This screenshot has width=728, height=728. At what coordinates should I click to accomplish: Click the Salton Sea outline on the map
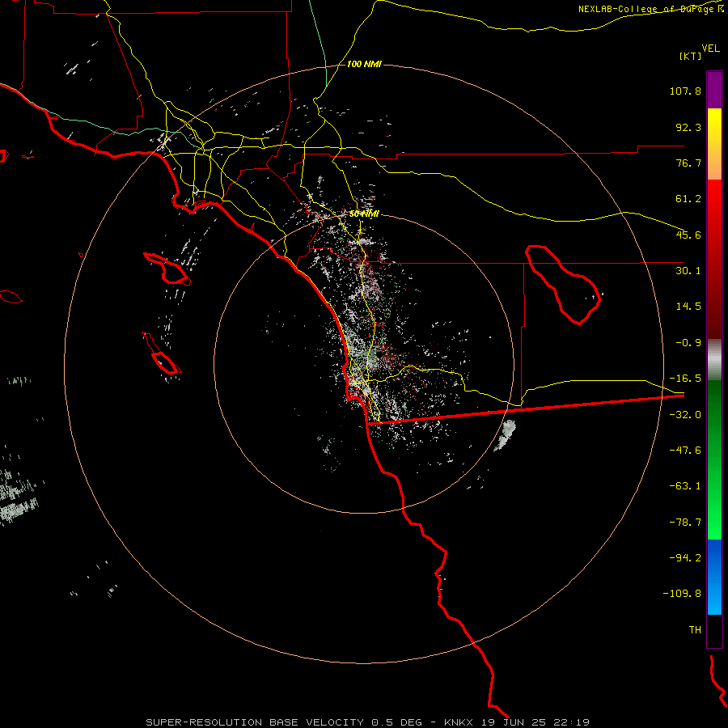(563, 284)
